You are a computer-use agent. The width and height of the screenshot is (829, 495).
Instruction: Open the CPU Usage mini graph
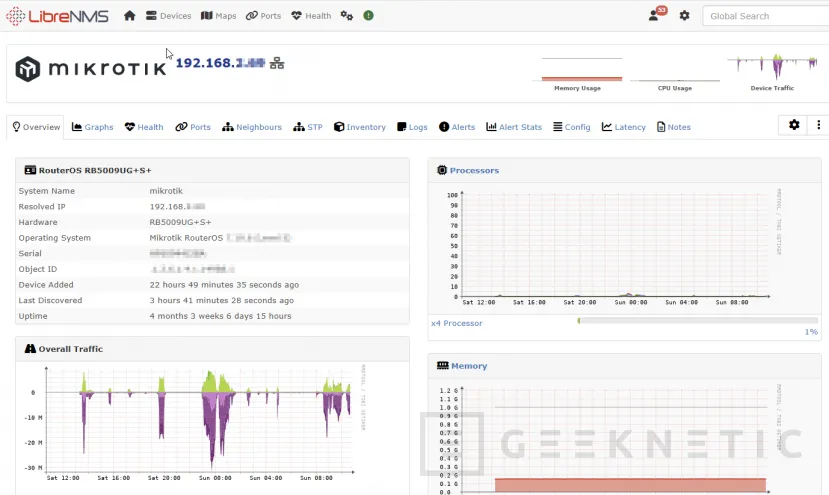[675, 74]
